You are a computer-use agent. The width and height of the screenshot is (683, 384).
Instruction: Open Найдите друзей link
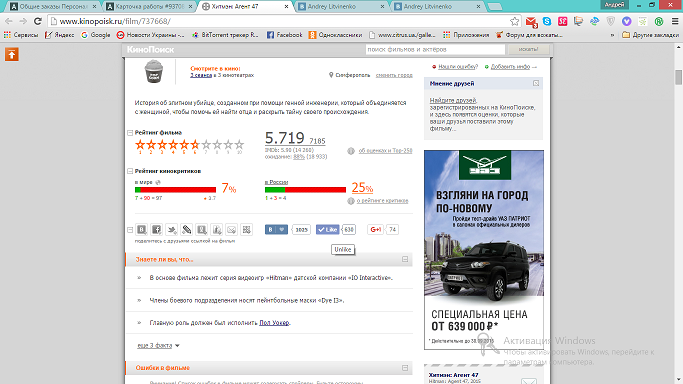coord(453,100)
